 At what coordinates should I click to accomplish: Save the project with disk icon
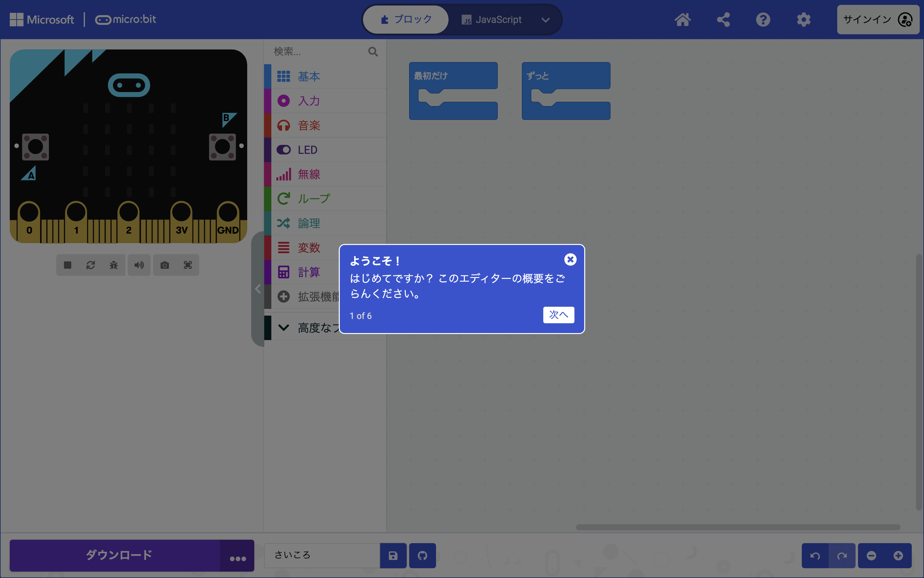click(393, 555)
